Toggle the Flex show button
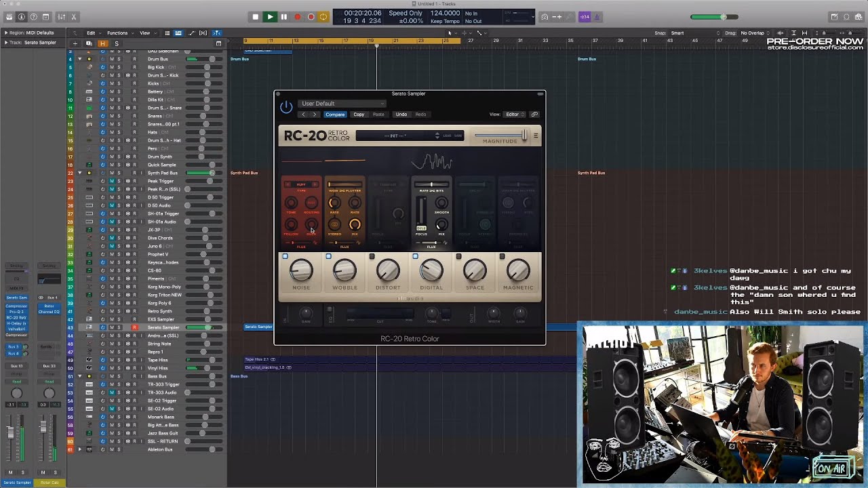Screen dimensions: 868x488 tap(203, 33)
